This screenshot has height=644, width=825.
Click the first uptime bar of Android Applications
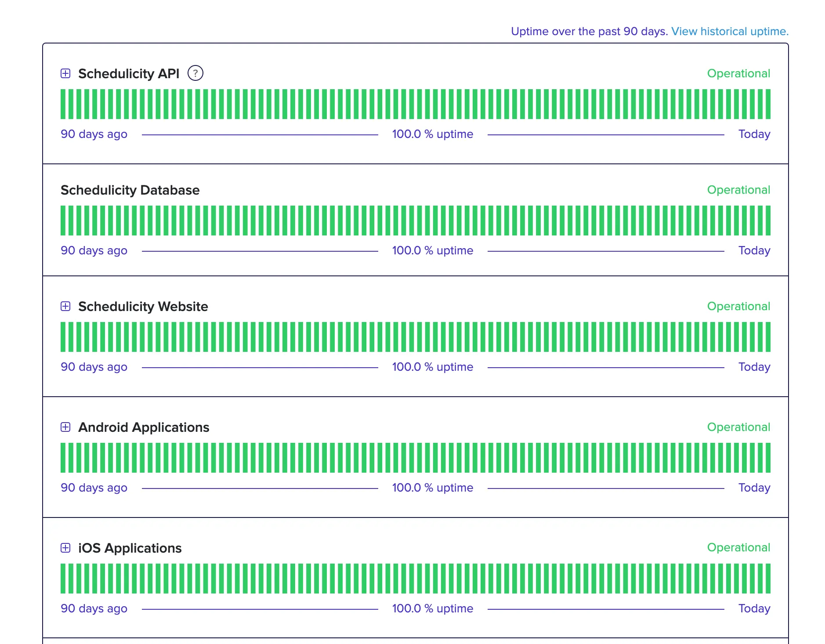(x=63, y=458)
